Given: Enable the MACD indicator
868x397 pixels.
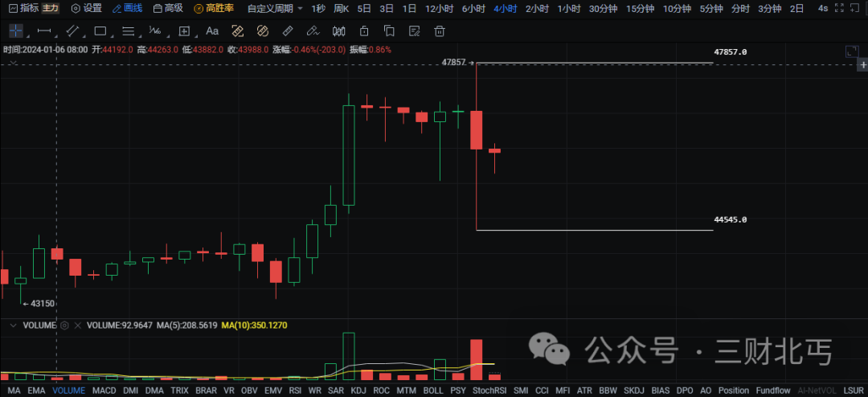Looking at the screenshot, I should pos(104,391).
